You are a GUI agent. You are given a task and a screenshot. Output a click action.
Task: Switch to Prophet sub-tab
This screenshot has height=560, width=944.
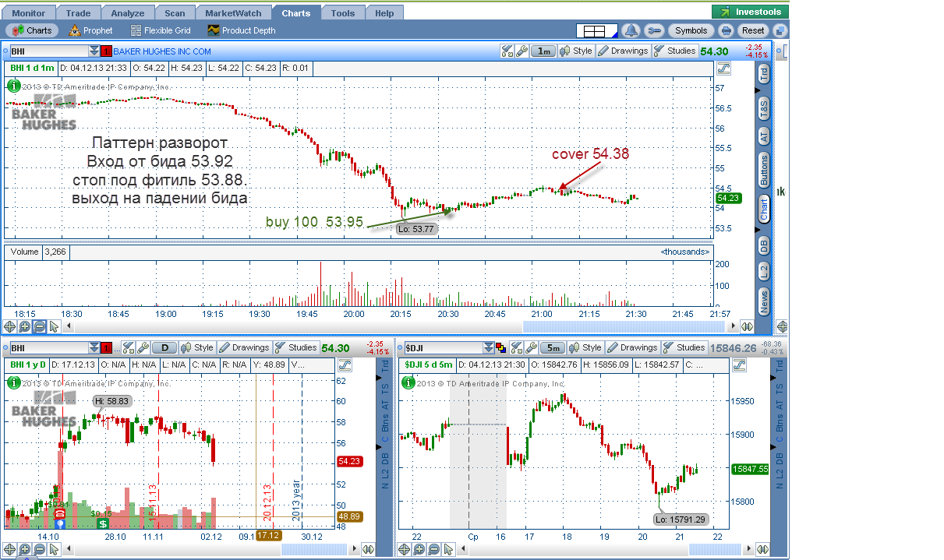coord(91,30)
